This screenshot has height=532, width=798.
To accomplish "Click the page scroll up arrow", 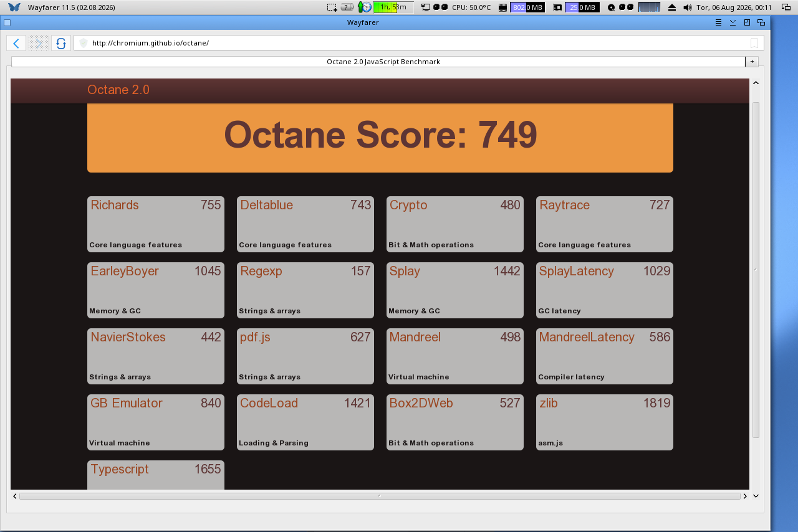I will point(756,83).
